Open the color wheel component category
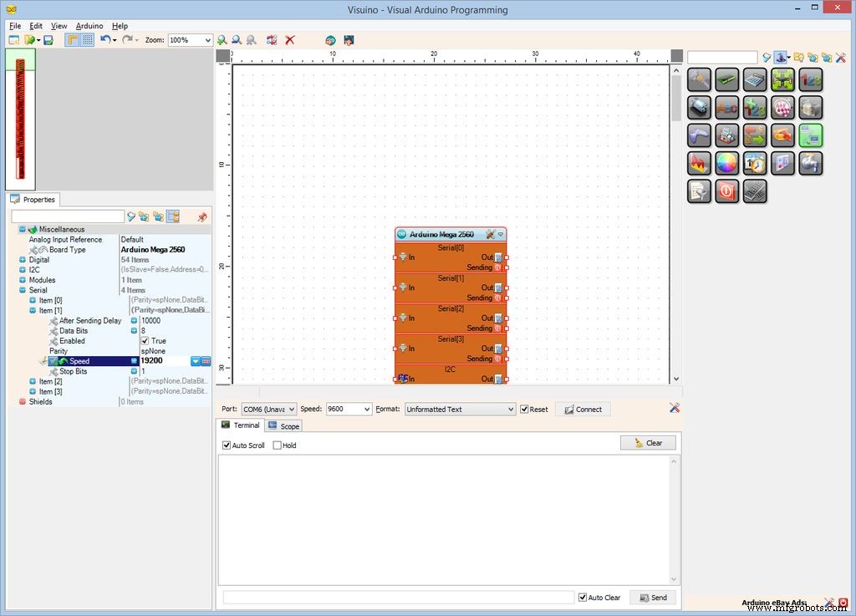The width and height of the screenshot is (856, 616). tap(727, 163)
